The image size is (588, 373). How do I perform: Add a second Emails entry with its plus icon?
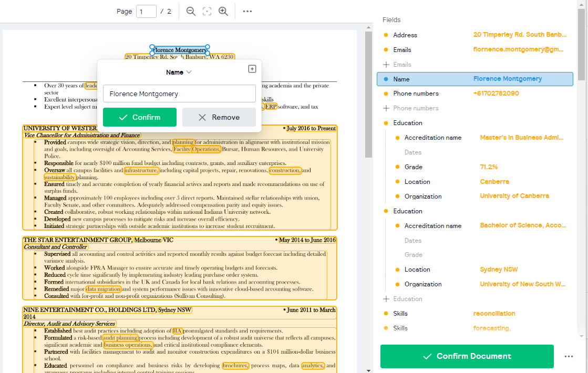[387, 64]
